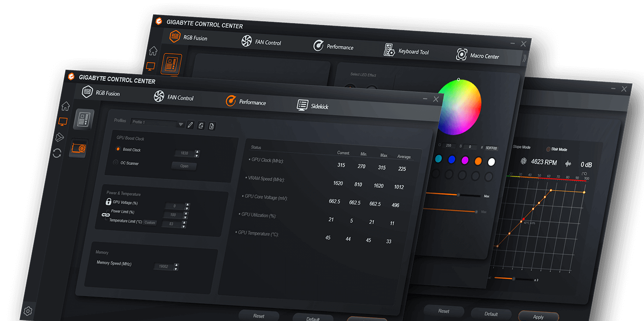The height and width of the screenshot is (321, 644).
Task: Expand more tabs with the double chevron
Action: (524, 58)
